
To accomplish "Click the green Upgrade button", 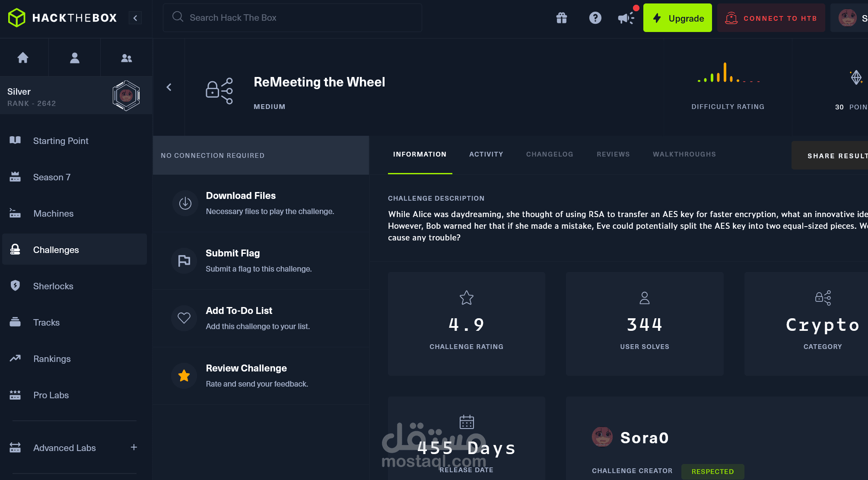I will [677, 18].
